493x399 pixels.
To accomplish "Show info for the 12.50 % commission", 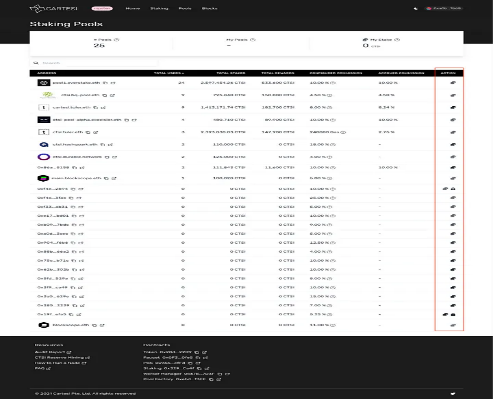I will [x=334, y=243].
